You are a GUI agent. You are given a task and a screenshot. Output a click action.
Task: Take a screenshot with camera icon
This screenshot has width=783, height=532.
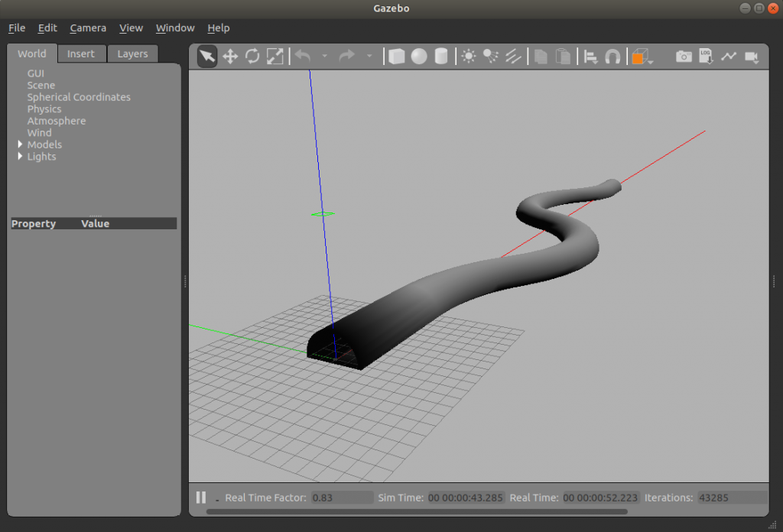click(684, 57)
